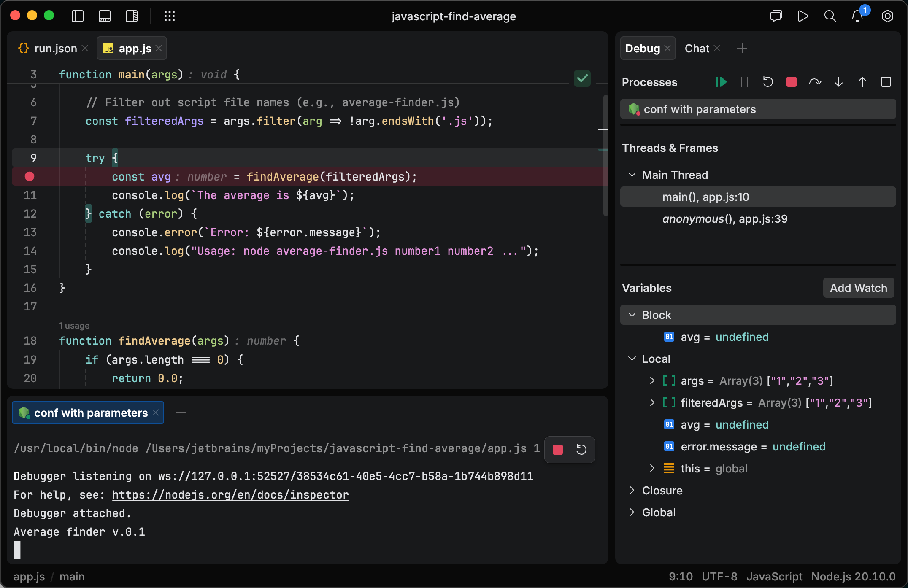Select the Step Into debug icon
The image size is (908, 588).
click(x=839, y=82)
